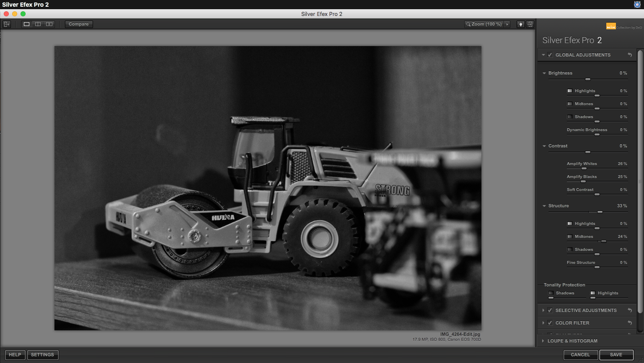
Task: Toggle the lightbulb background color icon
Action: pos(521,24)
